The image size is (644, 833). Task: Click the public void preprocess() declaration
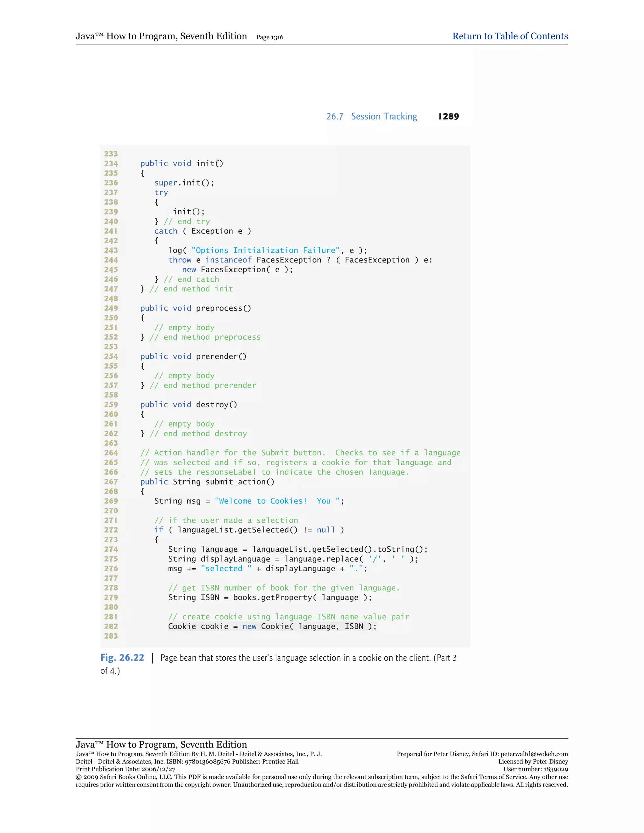pyautogui.click(x=196, y=308)
